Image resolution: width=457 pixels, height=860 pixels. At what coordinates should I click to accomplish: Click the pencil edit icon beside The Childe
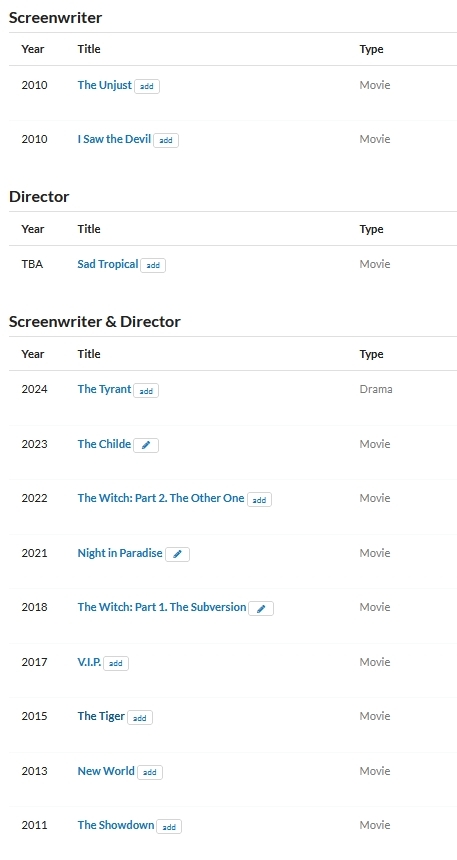tap(146, 445)
